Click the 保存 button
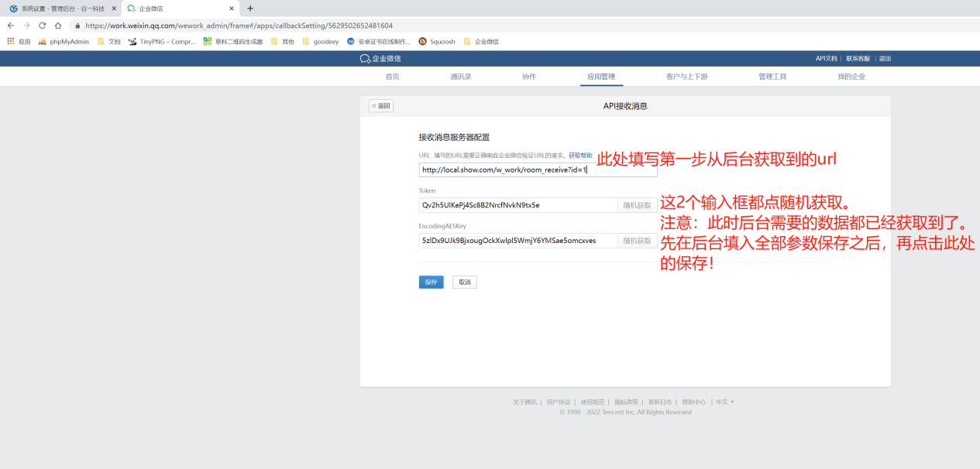The image size is (980, 469). click(431, 282)
